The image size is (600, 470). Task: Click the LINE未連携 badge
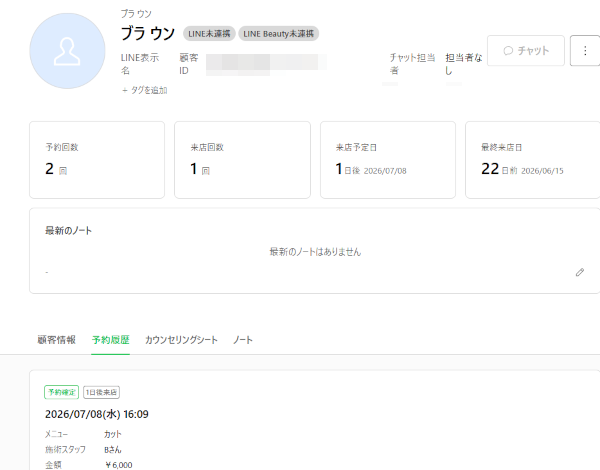click(209, 34)
